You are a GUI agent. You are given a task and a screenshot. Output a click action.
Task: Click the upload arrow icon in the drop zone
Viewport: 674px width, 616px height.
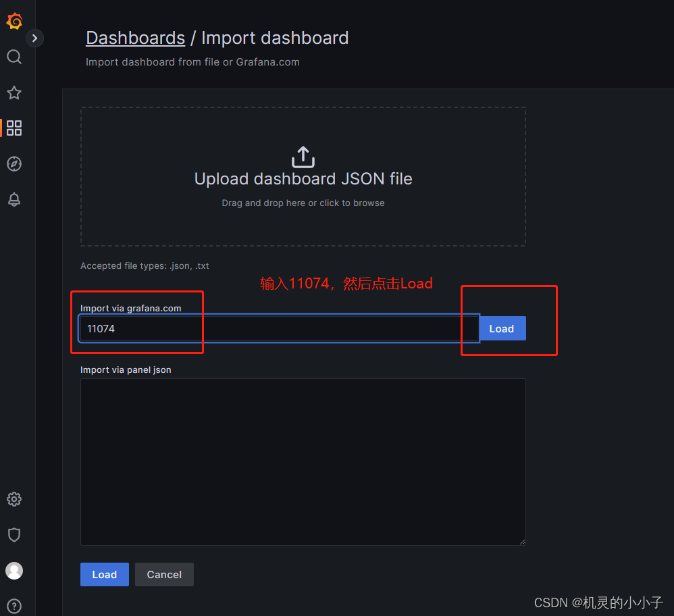(x=303, y=157)
